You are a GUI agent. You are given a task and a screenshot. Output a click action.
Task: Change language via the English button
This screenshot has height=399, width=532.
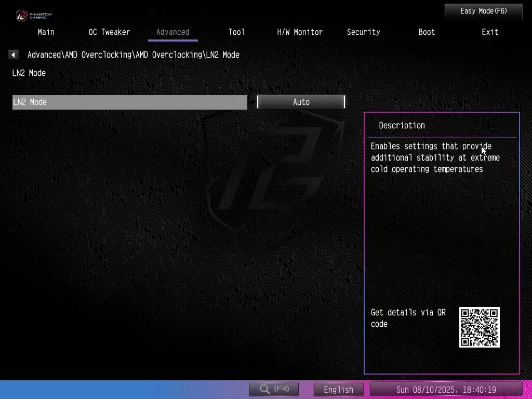[x=338, y=390]
